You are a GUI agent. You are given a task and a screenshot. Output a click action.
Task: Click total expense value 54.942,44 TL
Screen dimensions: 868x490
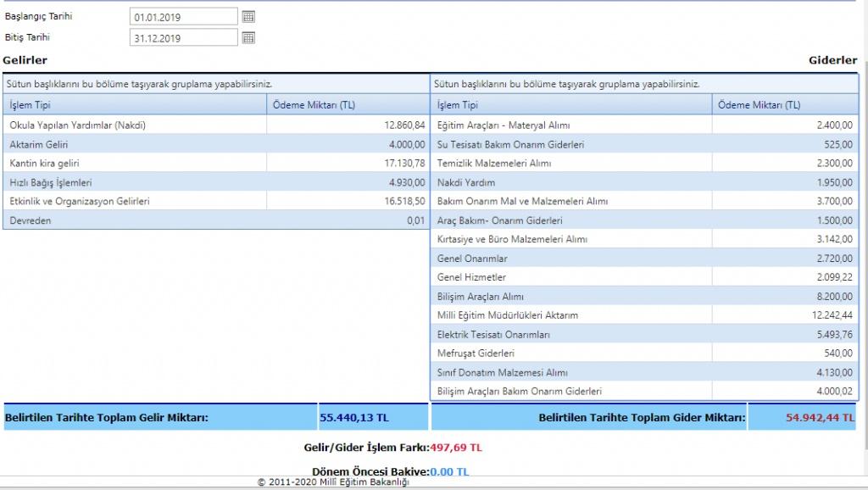pos(821,417)
